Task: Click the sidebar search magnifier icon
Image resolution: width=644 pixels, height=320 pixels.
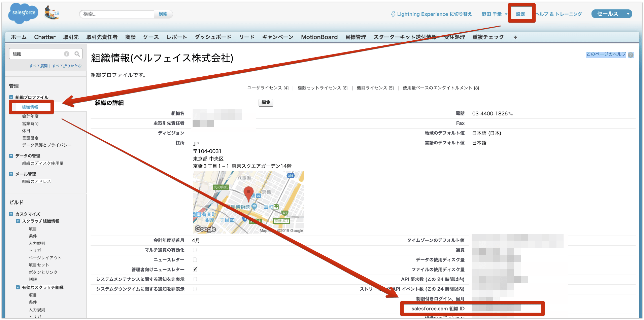Action: coord(77,54)
